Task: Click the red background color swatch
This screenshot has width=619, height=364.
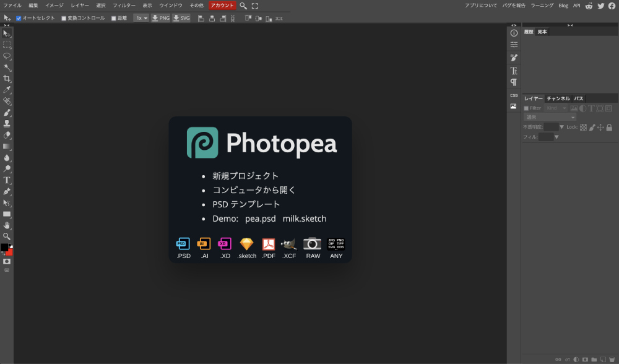Action: click(x=10, y=253)
